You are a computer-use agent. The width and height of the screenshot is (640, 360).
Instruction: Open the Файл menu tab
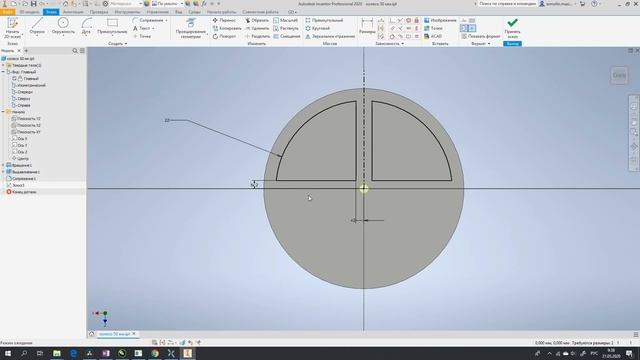[x=8, y=12]
